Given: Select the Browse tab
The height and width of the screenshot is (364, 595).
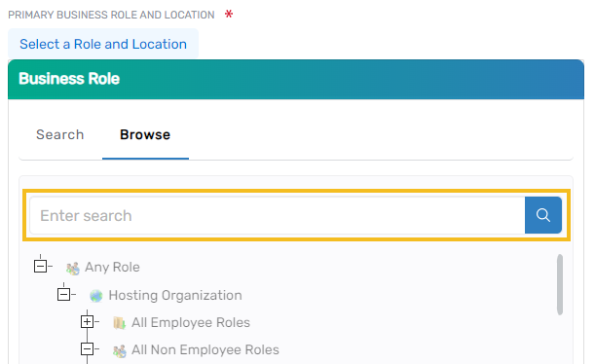Looking at the screenshot, I should [145, 134].
